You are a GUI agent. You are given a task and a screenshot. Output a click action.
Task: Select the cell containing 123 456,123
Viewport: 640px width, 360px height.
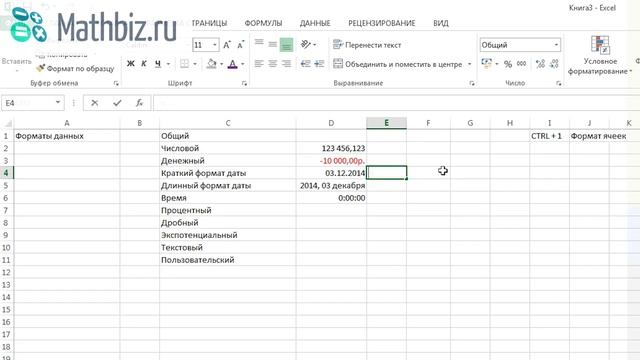click(x=331, y=148)
